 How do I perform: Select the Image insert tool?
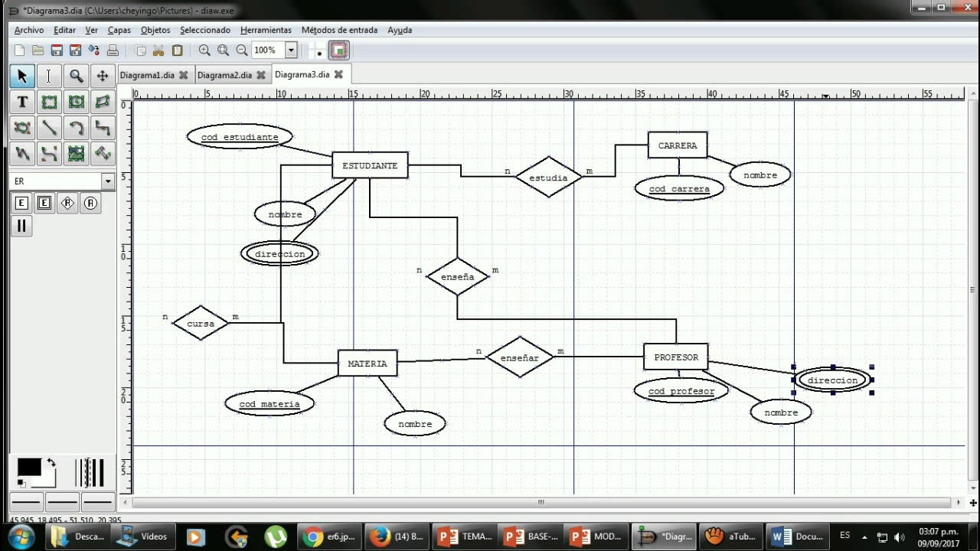pos(76,154)
